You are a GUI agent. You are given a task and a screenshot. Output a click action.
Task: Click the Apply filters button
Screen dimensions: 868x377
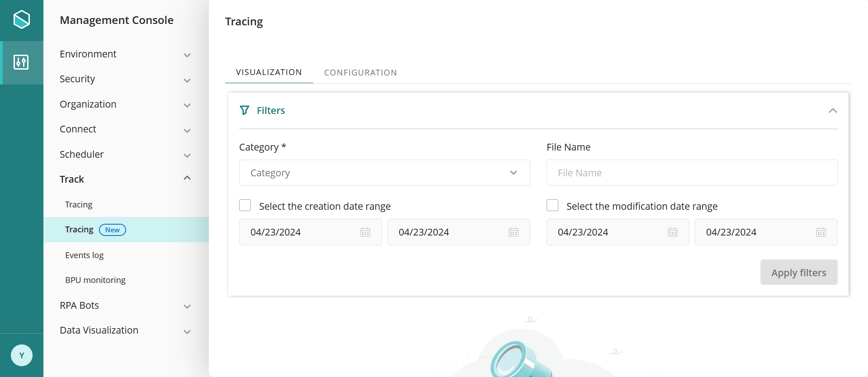(799, 272)
